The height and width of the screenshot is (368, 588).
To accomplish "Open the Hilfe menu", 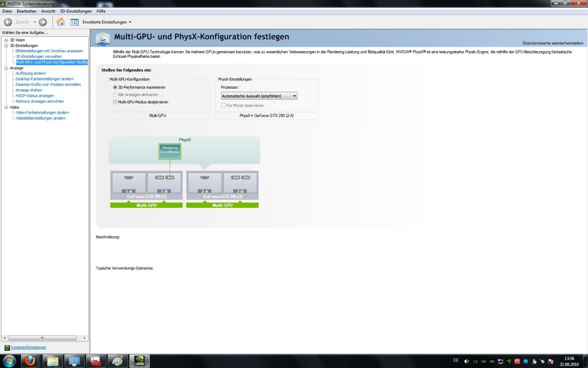I will [101, 11].
